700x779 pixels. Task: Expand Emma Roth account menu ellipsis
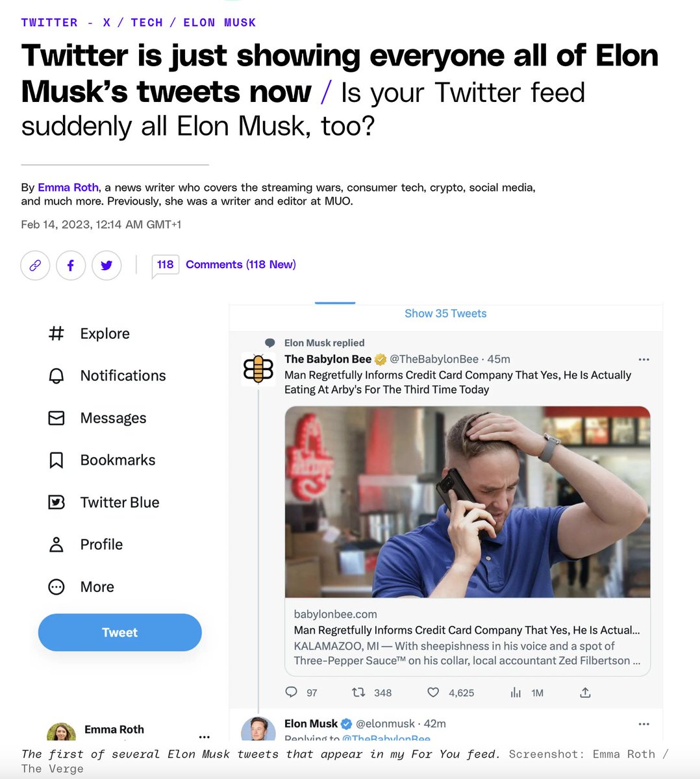[x=205, y=737]
